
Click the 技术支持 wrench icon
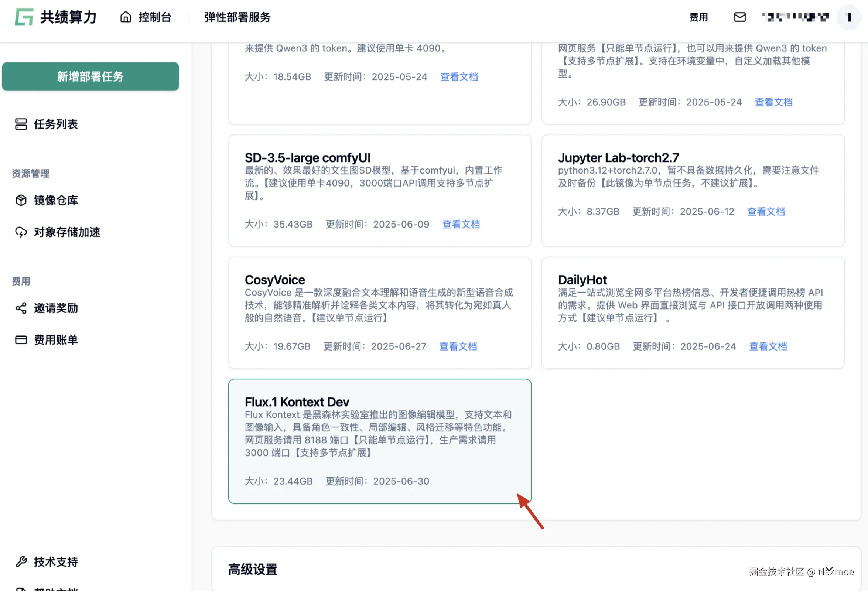coord(21,561)
